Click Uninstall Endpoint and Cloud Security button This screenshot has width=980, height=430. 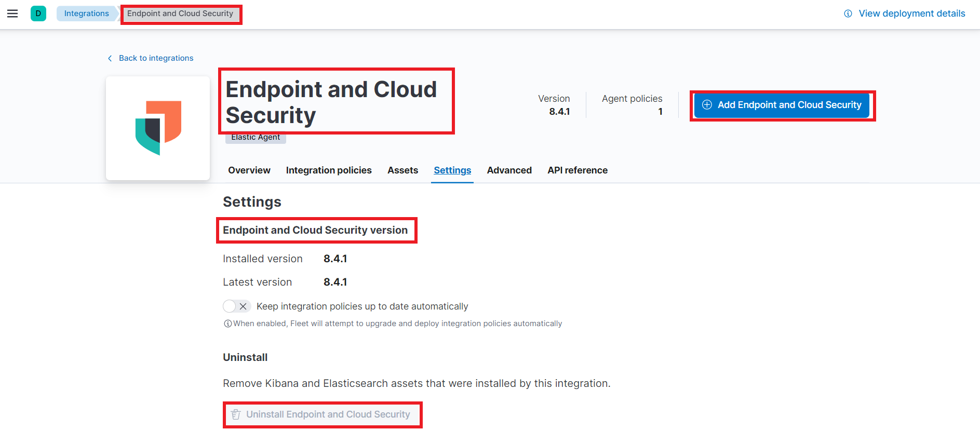pos(323,414)
